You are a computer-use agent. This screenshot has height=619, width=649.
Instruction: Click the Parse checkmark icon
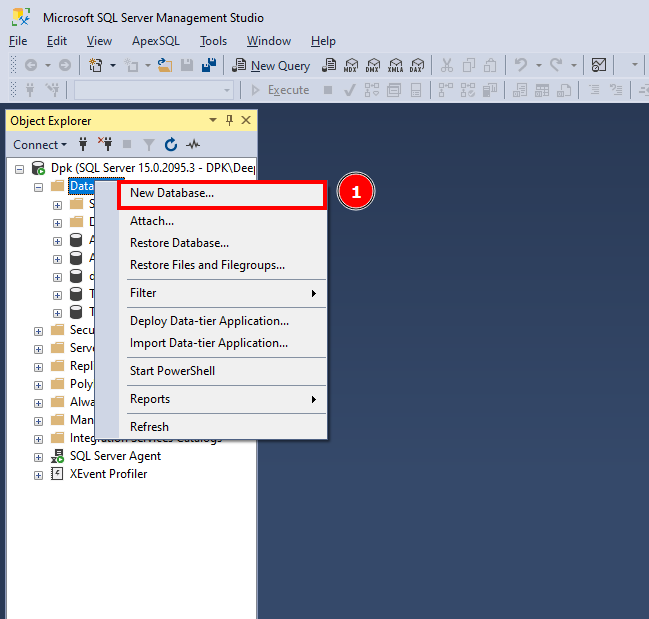click(350, 90)
